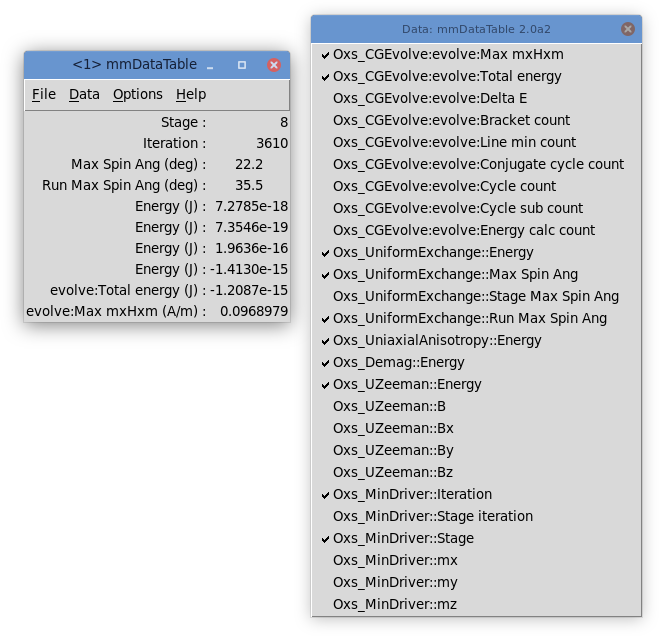659x636 pixels.
Task: Open the Help menu
Action: pos(191,94)
